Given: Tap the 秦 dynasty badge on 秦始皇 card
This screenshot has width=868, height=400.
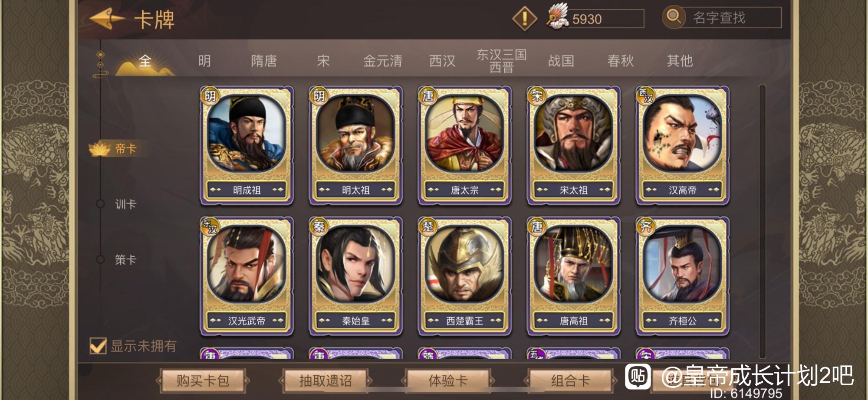Looking at the screenshot, I should point(319,226).
